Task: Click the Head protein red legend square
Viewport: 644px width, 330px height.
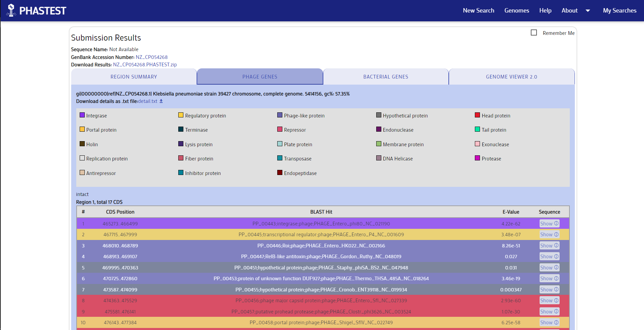Action: pyautogui.click(x=478, y=115)
